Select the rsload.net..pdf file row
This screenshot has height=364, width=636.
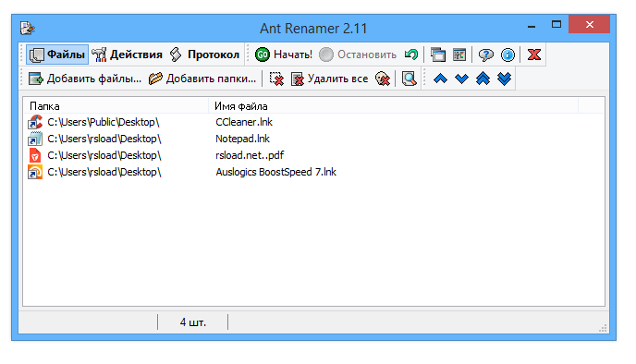(x=313, y=155)
